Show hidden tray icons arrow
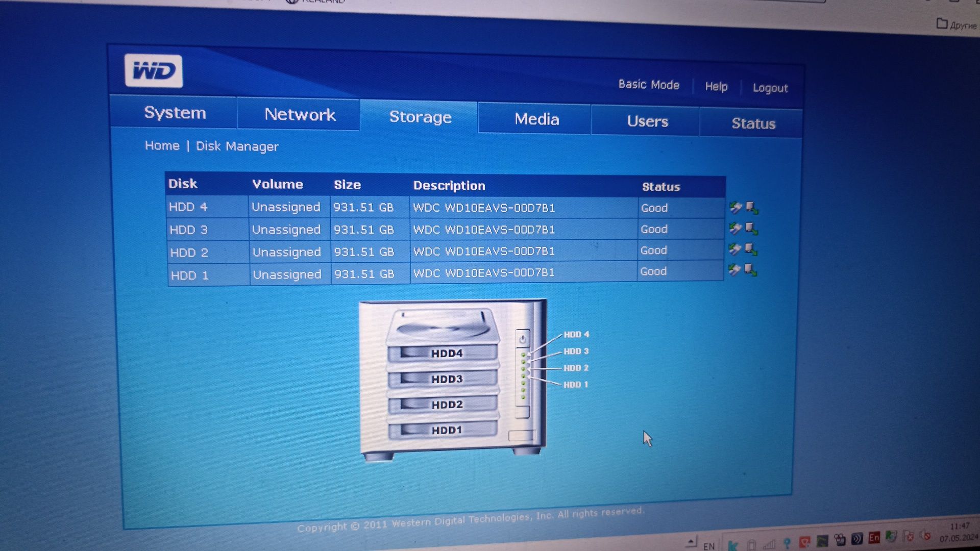Viewport: 980px width, 551px height. tap(691, 541)
